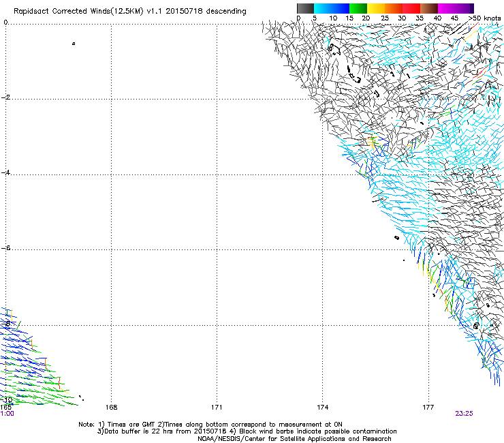Image resolution: width=504 pixels, height=443 pixels.
Task: Click the yellow 20-25 knots color swatch
Action: click(376, 8)
